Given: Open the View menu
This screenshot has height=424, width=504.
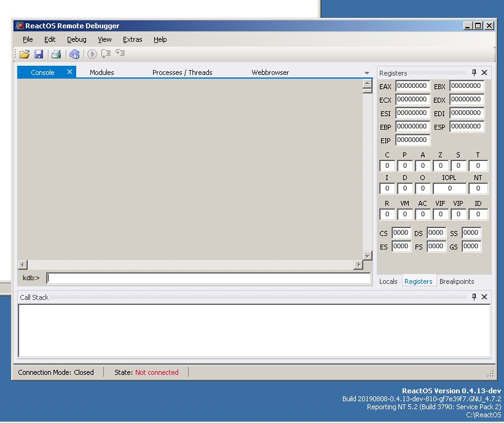Looking at the screenshot, I should tap(104, 39).
